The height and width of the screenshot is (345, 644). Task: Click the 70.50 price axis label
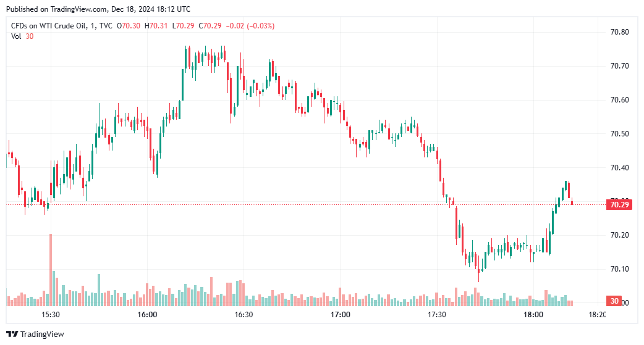coord(618,134)
